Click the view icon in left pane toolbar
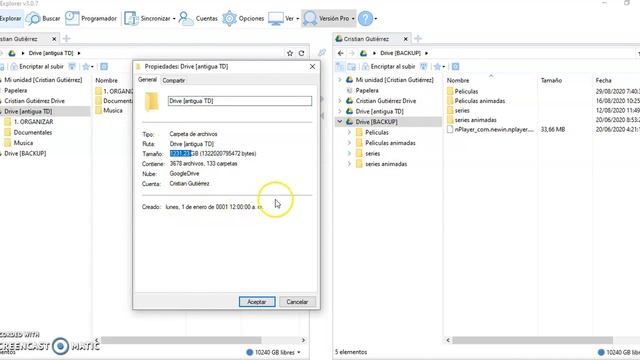 (104, 67)
